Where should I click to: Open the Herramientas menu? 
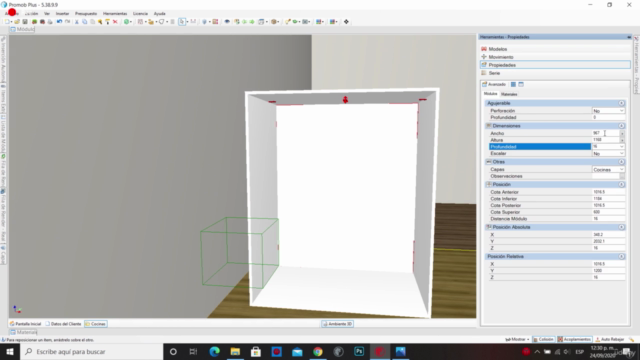point(115,13)
